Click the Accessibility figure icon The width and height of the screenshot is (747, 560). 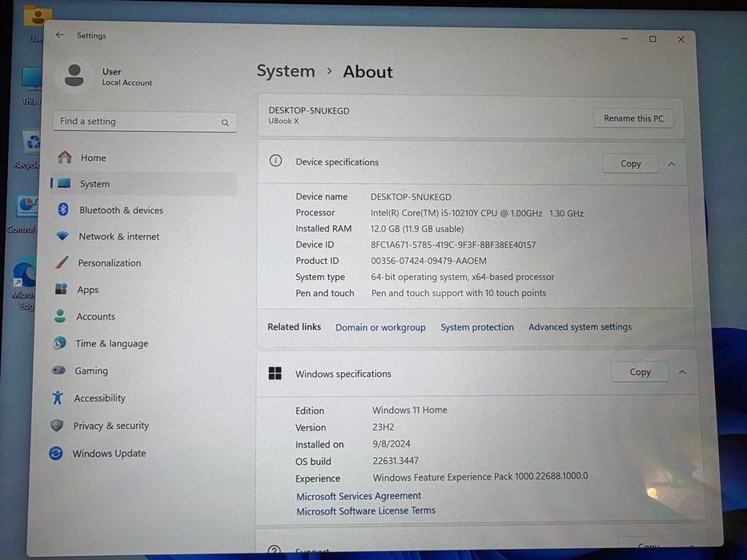pyautogui.click(x=58, y=397)
